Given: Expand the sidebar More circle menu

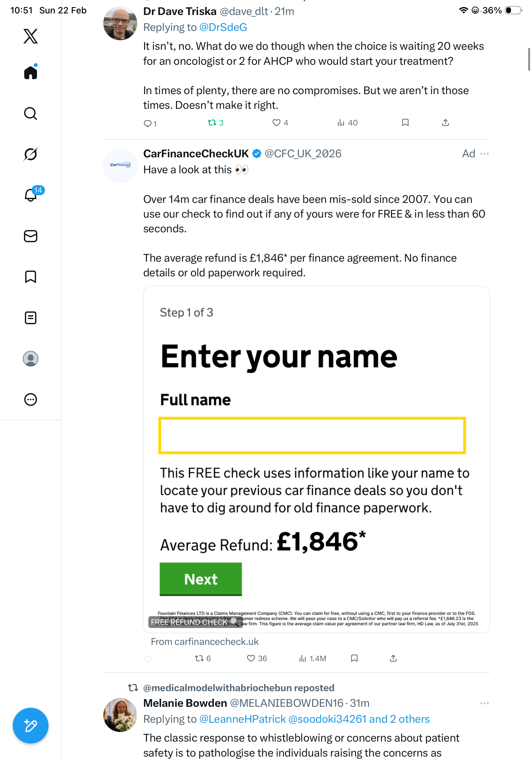Looking at the screenshot, I should (x=31, y=399).
